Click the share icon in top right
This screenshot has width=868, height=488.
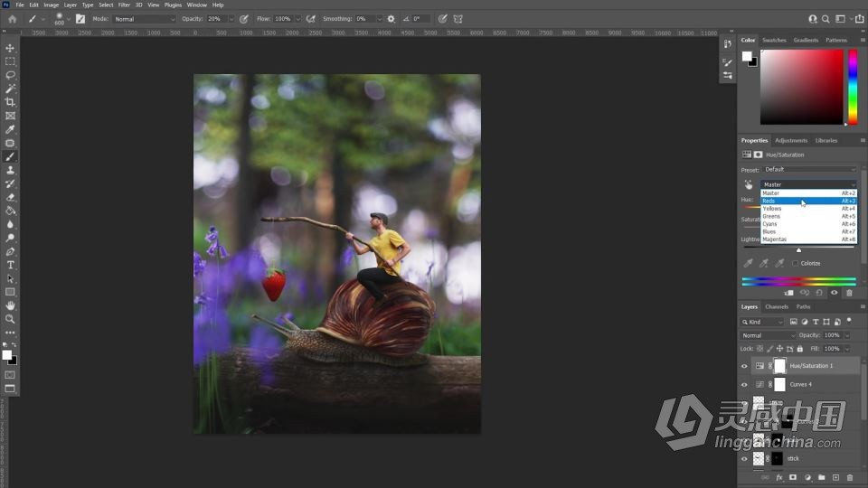pos(859,19)
